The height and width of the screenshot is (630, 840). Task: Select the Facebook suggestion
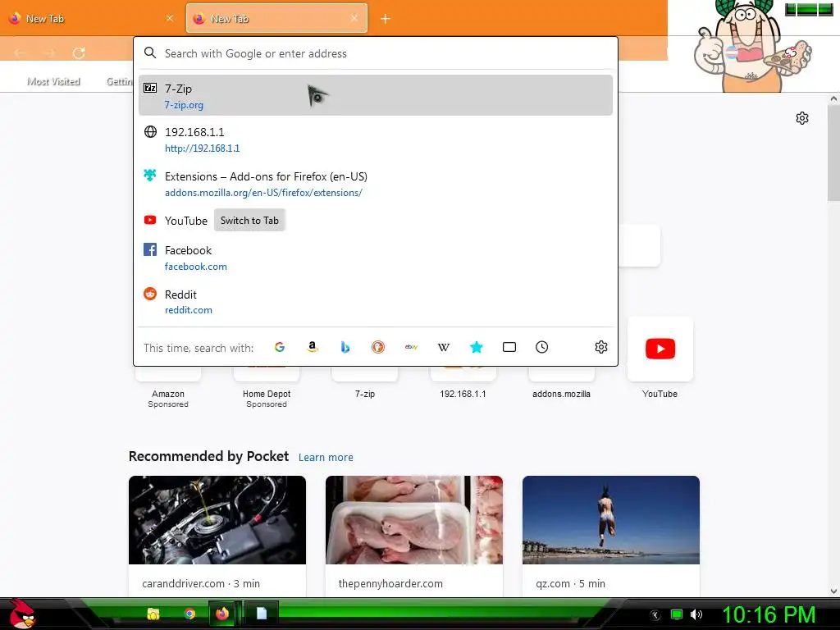[x=376, y=258]
